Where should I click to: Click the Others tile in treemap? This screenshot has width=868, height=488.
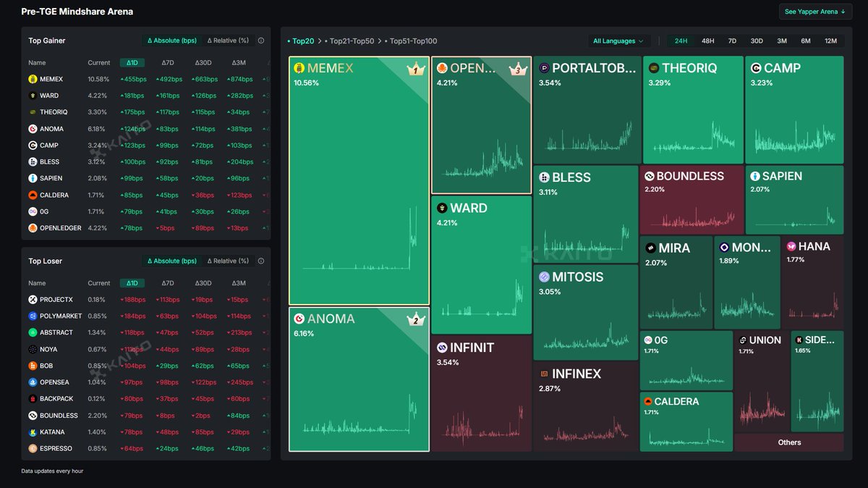pos(789,442)
